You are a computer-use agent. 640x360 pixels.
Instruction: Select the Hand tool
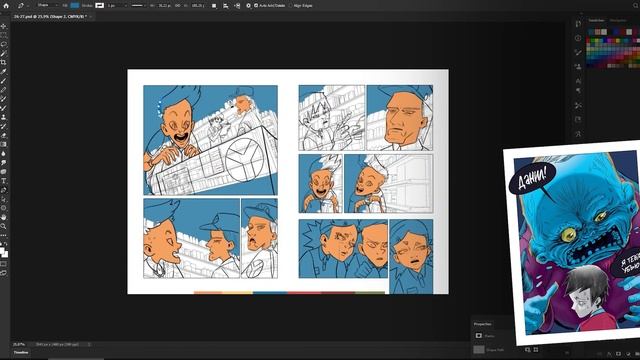click(x=4, y=217)
